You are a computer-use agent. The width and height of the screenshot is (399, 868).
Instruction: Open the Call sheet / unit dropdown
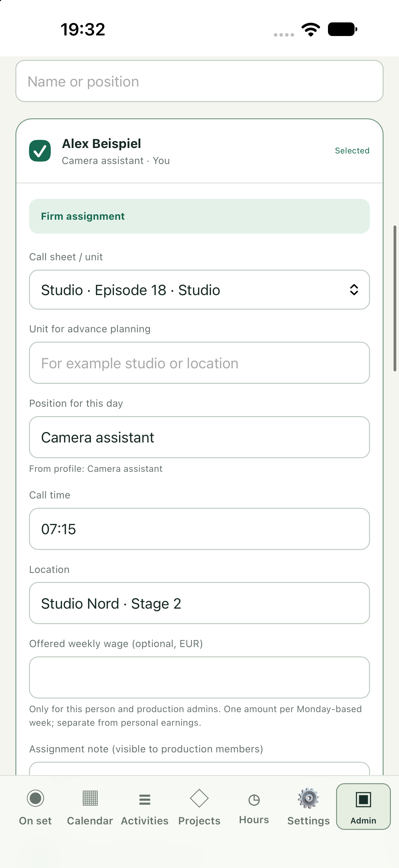pyautogui.click(x=199, y=290)
